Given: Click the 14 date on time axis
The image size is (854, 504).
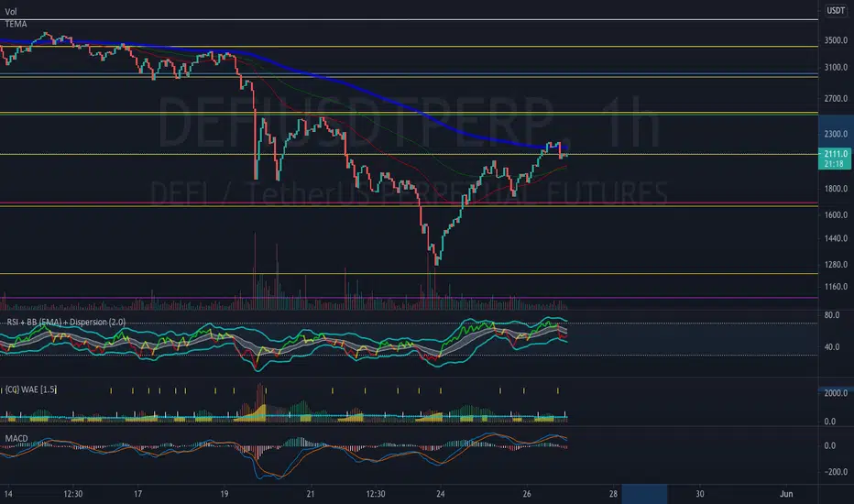Looking at the screenshot, I should tap(8, 494).
